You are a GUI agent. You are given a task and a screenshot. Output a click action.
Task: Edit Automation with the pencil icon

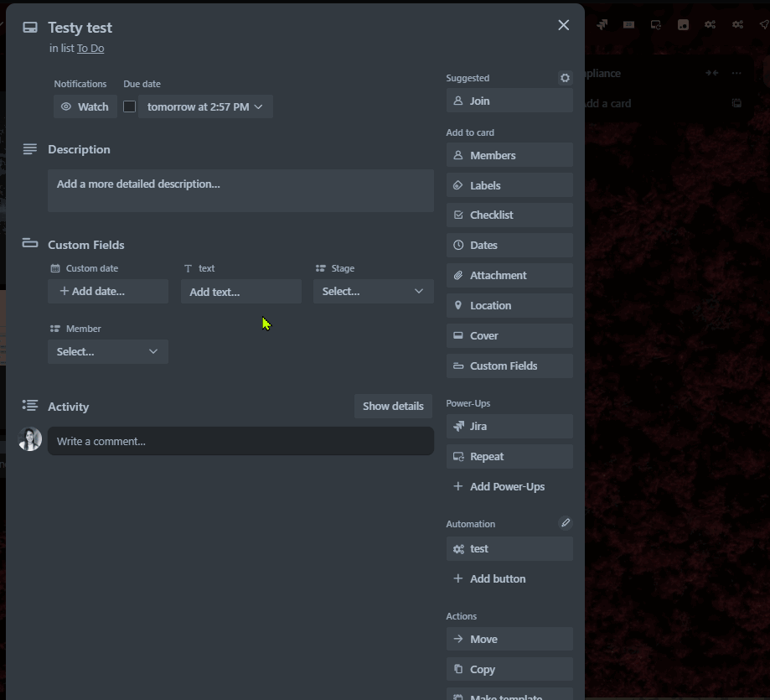565,521
